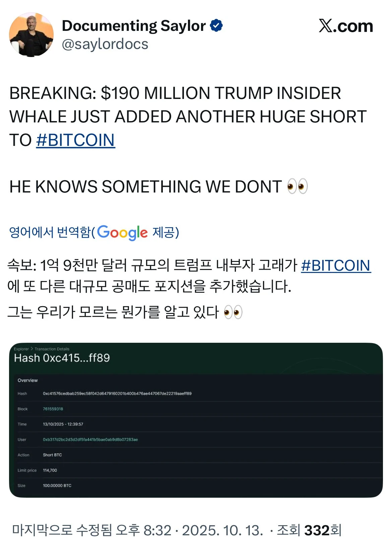Viewport: 392px width, 545px height.
Task: Click the Documenting Saylor profile avatar
Action: (31, 35)
